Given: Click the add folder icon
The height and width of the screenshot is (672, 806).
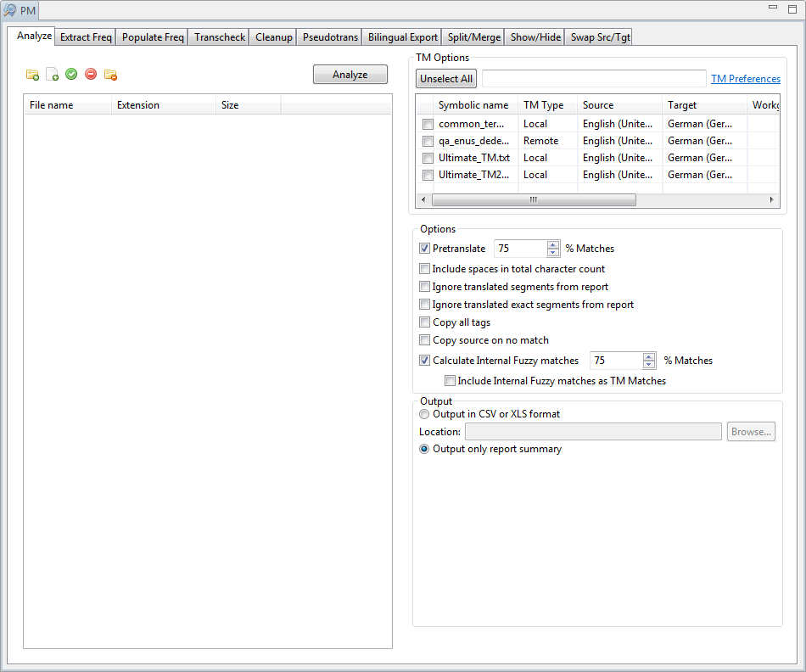Looking at the screenshot, I should [32, 75].
